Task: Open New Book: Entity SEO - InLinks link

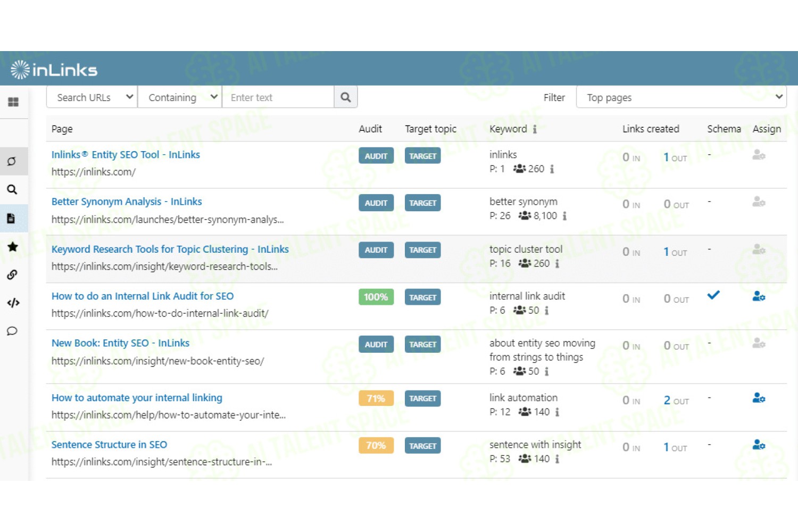Action: [120, 343]
